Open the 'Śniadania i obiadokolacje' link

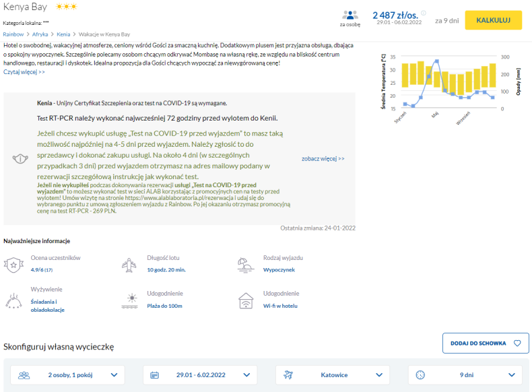pos(48,306)
